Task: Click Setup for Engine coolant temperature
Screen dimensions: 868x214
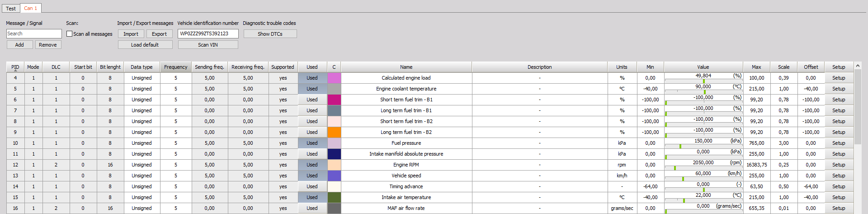Action: (839, 89)
